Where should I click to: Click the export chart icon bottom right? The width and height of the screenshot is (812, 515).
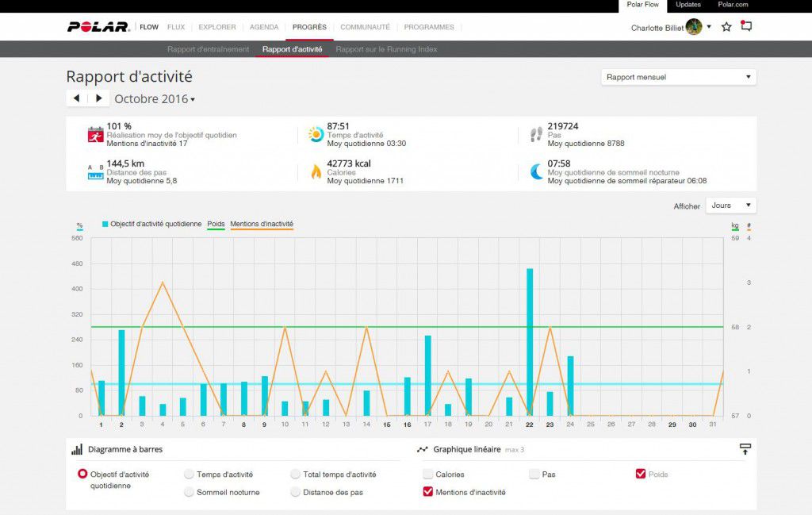coord(745,449)
